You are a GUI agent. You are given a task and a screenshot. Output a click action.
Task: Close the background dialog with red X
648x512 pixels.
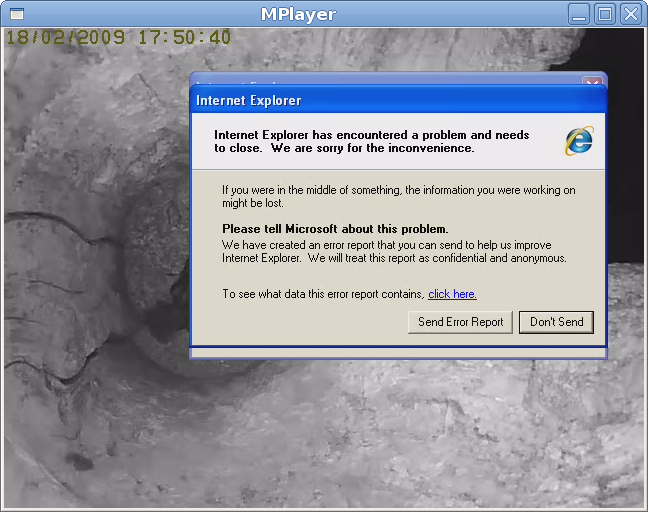[591, 84]
